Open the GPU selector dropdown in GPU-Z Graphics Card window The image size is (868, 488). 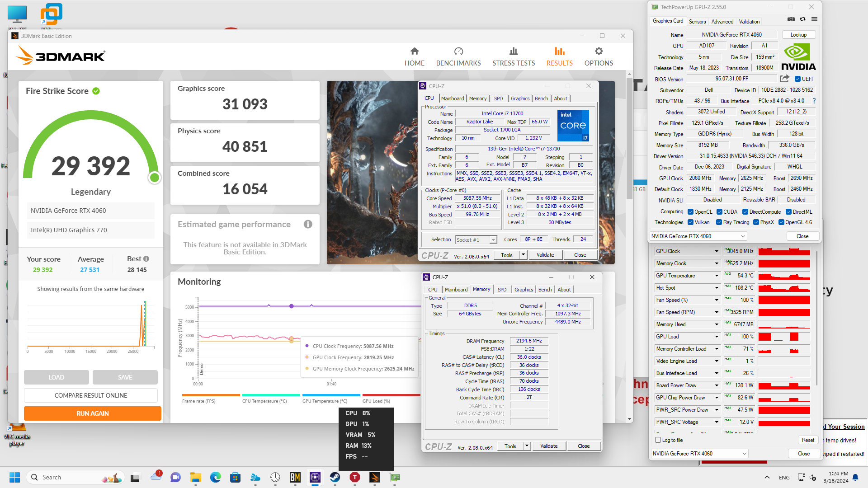click(698, 236)
